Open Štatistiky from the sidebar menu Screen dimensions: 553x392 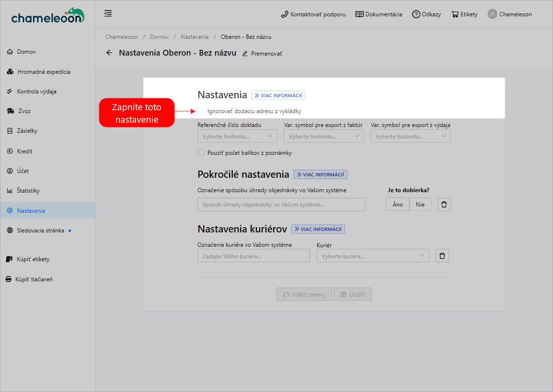(28, 191)
